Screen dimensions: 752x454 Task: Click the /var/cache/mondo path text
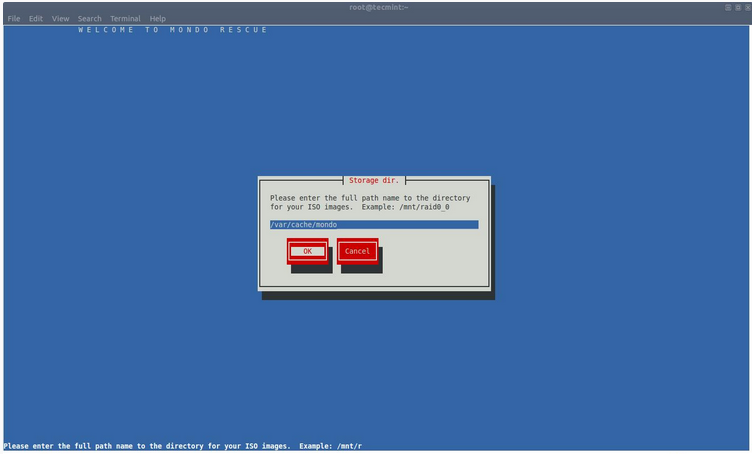[304, 225]
